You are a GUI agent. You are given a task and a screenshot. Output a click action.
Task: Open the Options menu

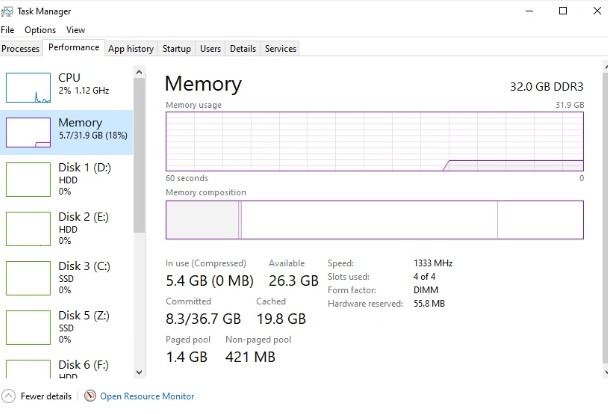40,30
